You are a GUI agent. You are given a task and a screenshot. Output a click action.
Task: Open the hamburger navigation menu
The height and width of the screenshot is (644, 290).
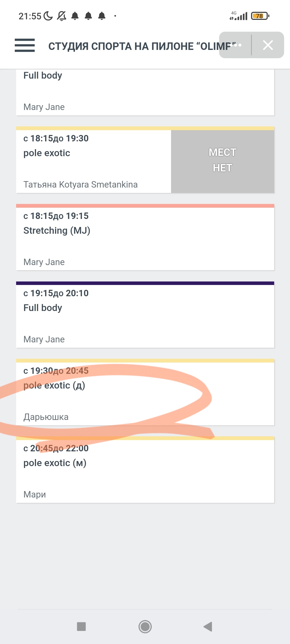coord(25,45)
